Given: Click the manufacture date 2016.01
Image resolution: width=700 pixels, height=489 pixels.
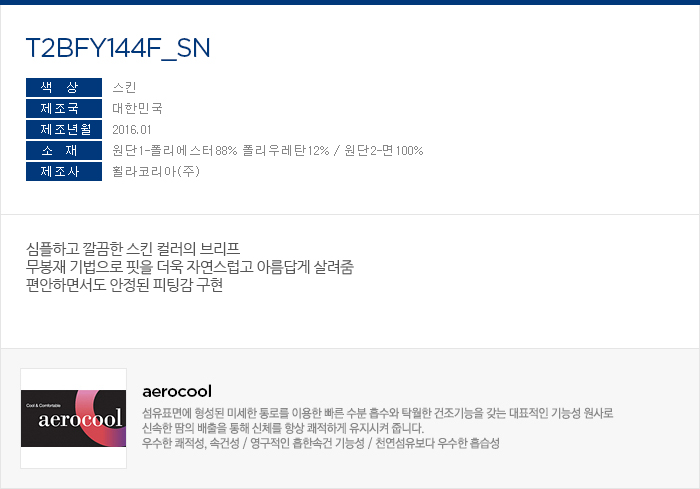Looking at the screenshot, I should click(132, 130).
